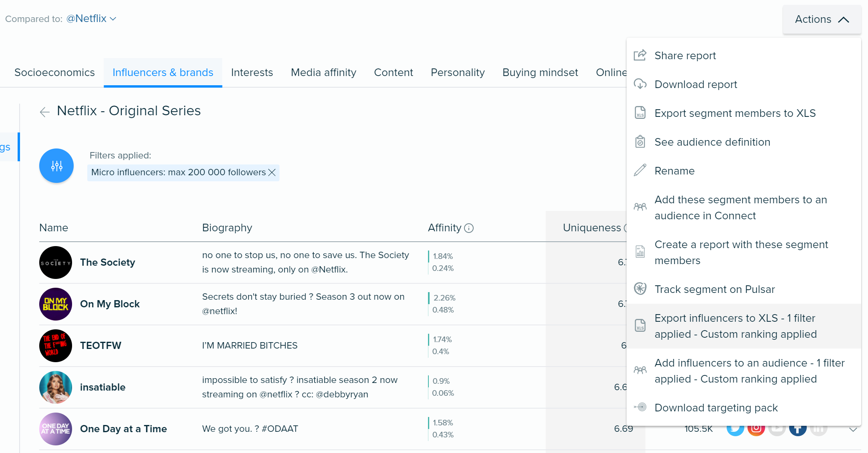Open the Personality tab

click(458, 72)
